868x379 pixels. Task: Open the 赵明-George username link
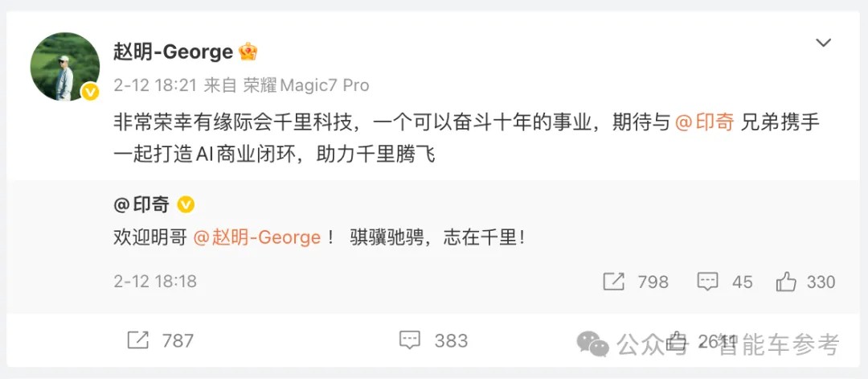pos(174,51)
